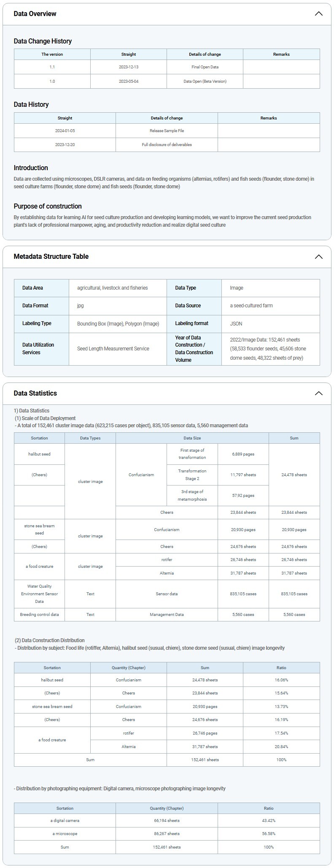Click the a seed-cultured farm value

(x=251, y=306)
